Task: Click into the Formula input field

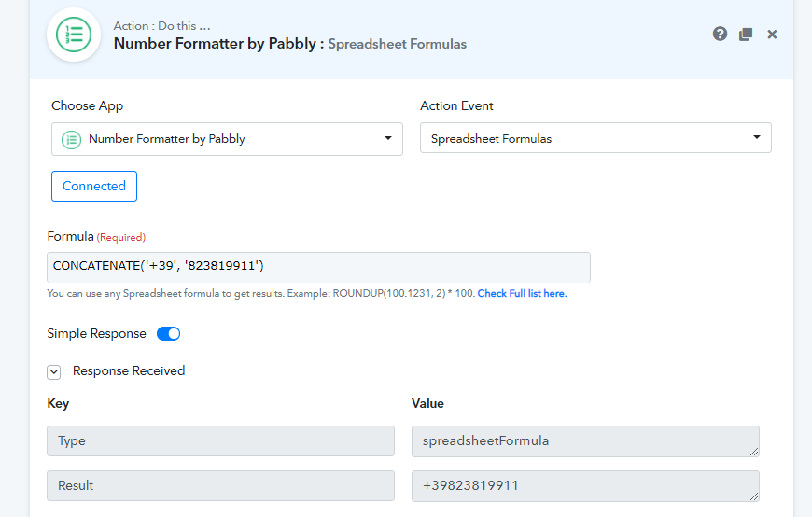Action: pos(318,267)
